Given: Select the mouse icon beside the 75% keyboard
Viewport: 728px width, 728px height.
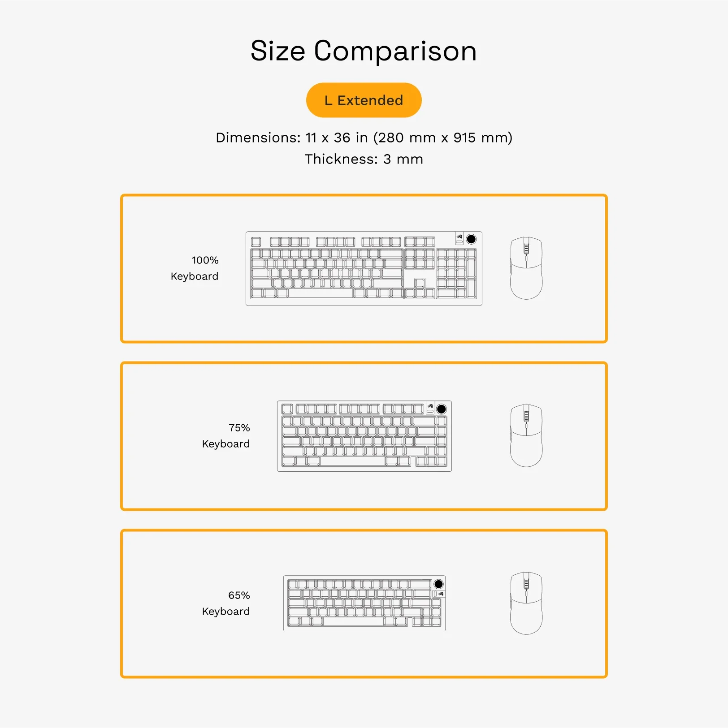Looking at the screenshot, I should coord(526,436).
